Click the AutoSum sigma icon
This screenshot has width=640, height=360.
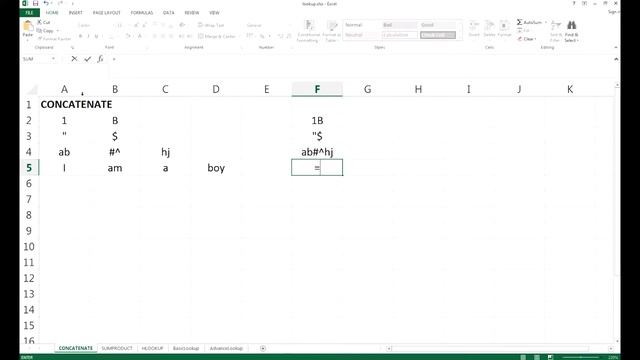click(520, 22)
